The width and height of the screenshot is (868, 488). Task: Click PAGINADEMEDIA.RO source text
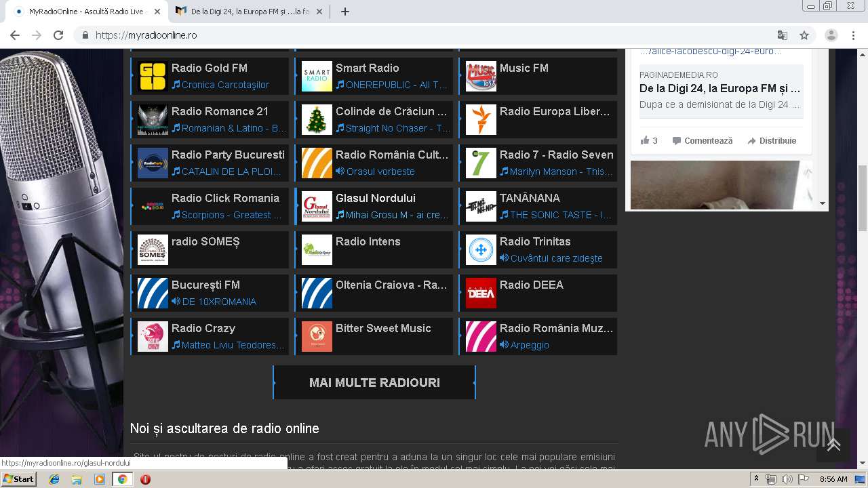tap(679, 75)
